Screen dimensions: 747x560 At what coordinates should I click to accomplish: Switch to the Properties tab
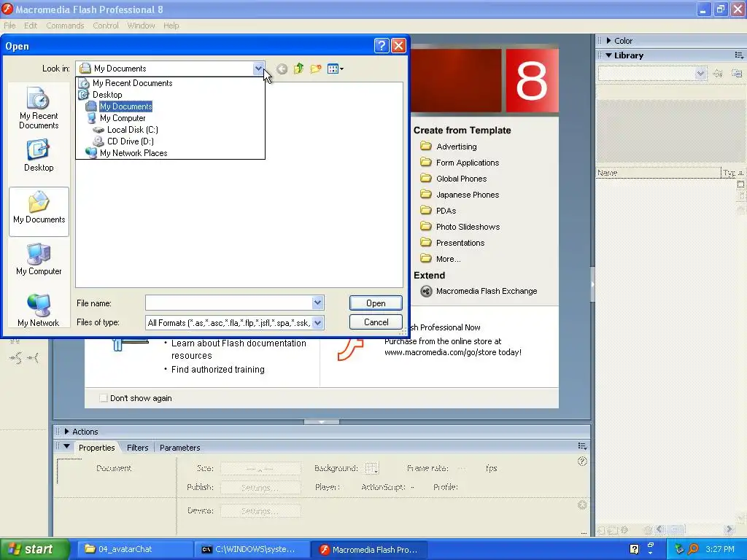tap(97, 448)
